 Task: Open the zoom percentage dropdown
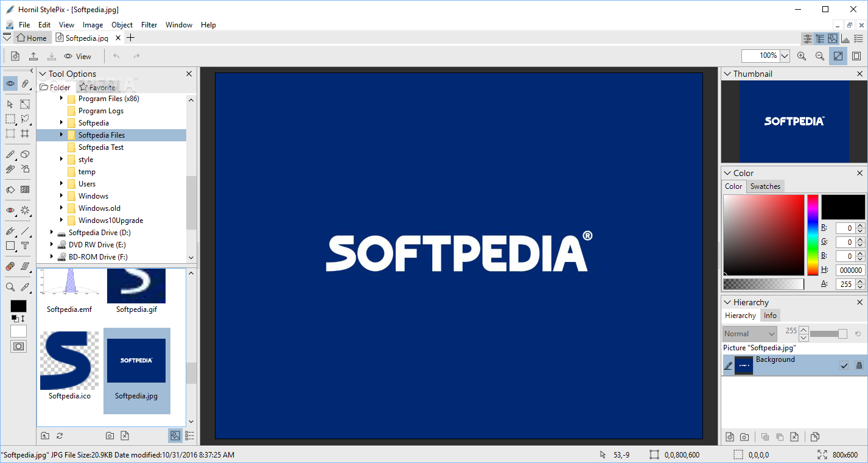(x=785, y=56)
